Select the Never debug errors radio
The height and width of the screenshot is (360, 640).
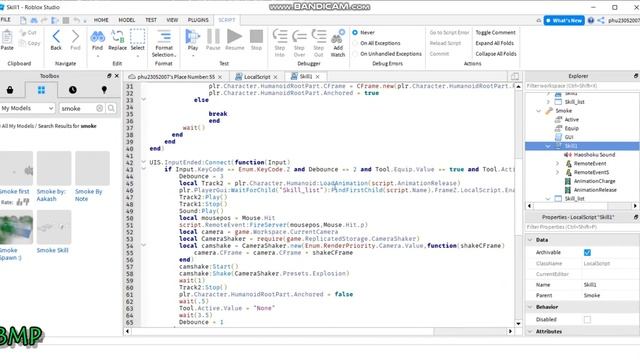tap(355, 32)
